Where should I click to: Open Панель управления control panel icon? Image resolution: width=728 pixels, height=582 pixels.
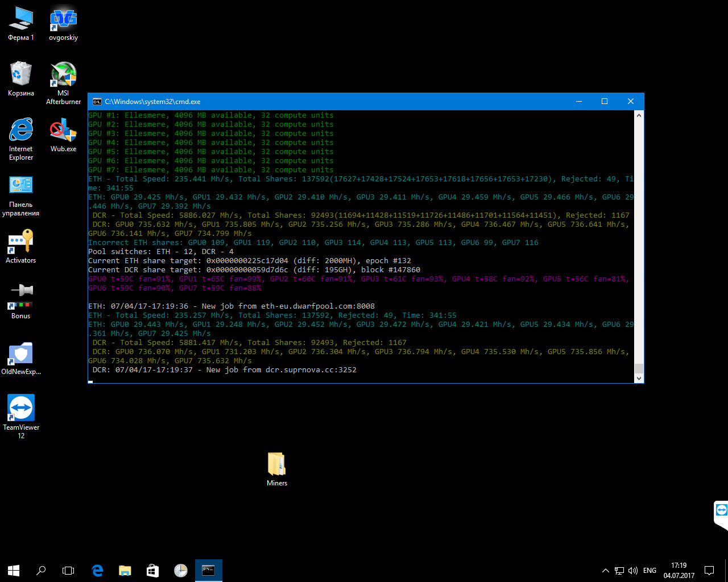(x=21, y=186)
